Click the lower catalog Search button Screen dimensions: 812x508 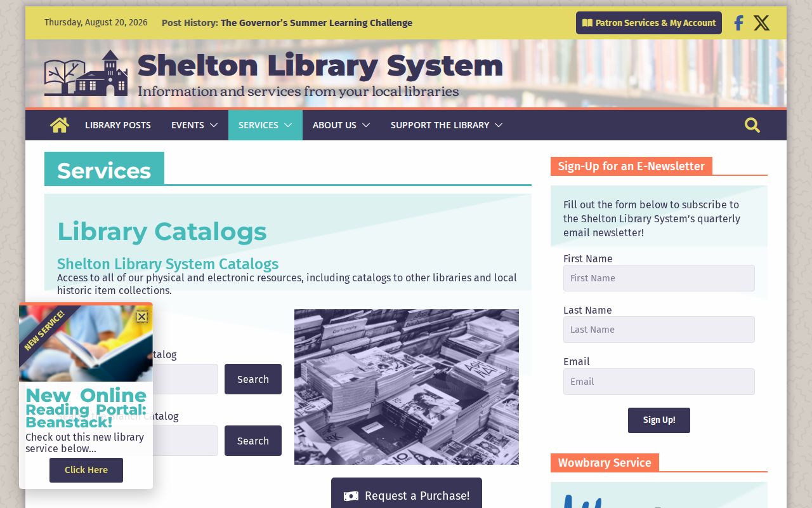[x=253, y=441]
